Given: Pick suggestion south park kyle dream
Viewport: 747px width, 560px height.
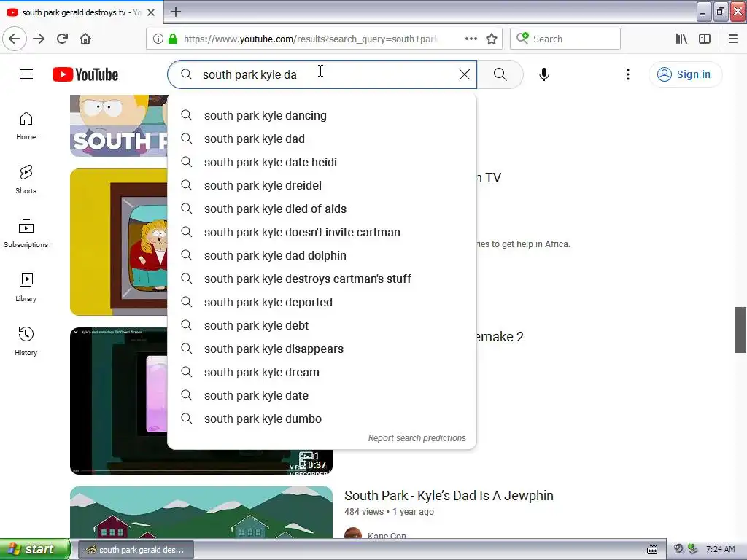Looking at the screenshot, I should click(x=322, y=372).
